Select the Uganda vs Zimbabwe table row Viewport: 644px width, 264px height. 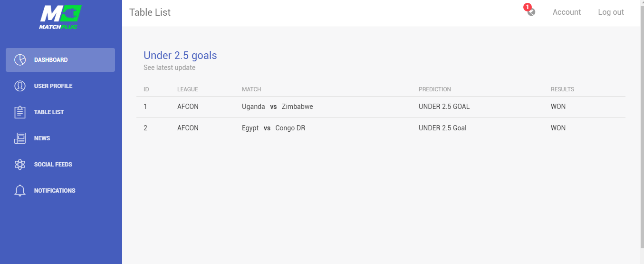[381, 107]
